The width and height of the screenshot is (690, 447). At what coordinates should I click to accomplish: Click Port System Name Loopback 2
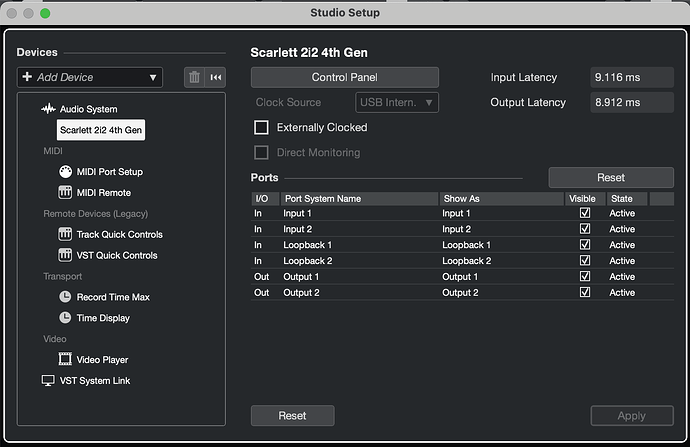[308, 260]
